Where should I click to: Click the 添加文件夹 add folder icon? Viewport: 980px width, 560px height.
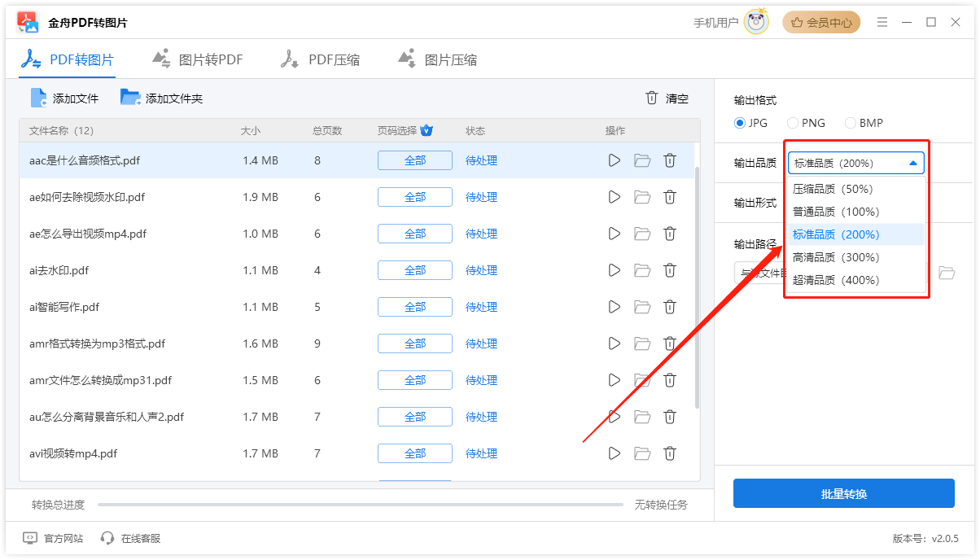tap(130, 98)
